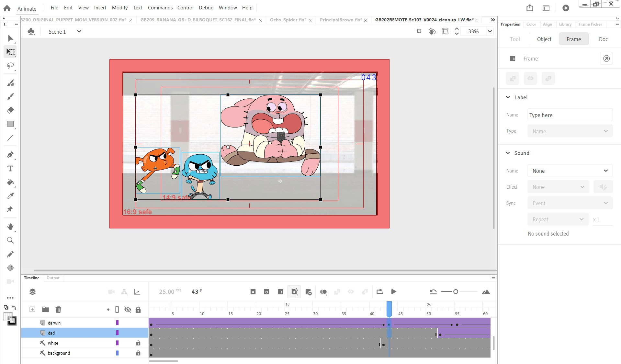Image resolution: width=621 pixels, height=364 pixels.
Task: Toggle Show all layers as outlines
Action: (x=117, y=310)
